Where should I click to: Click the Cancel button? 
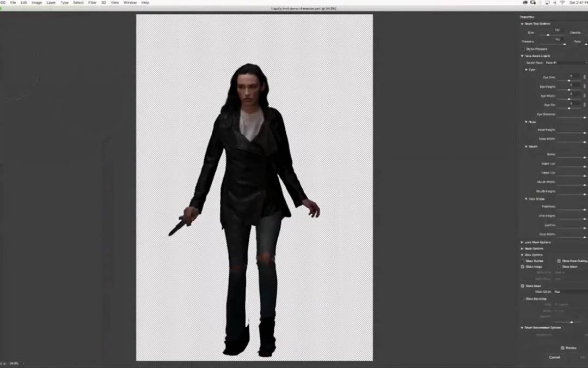pos(554,357)
